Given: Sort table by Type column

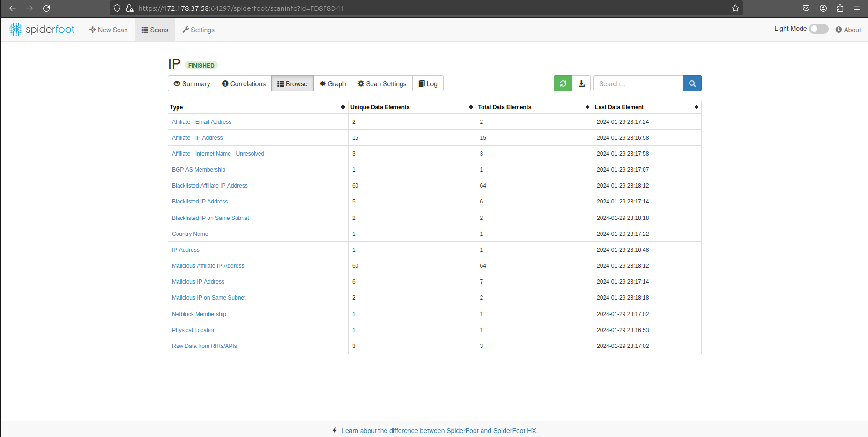Looking at the screenshot, I should pyautogui.click(x=258, y=107).
